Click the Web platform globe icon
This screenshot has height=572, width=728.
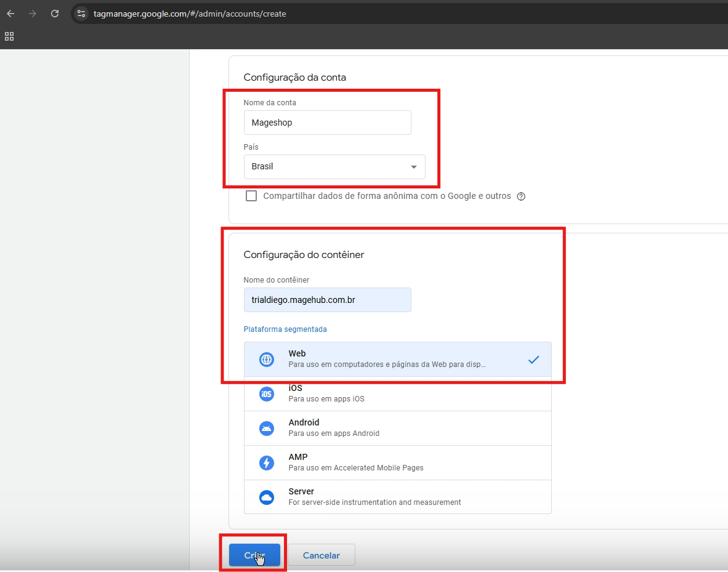click(267, 360)
